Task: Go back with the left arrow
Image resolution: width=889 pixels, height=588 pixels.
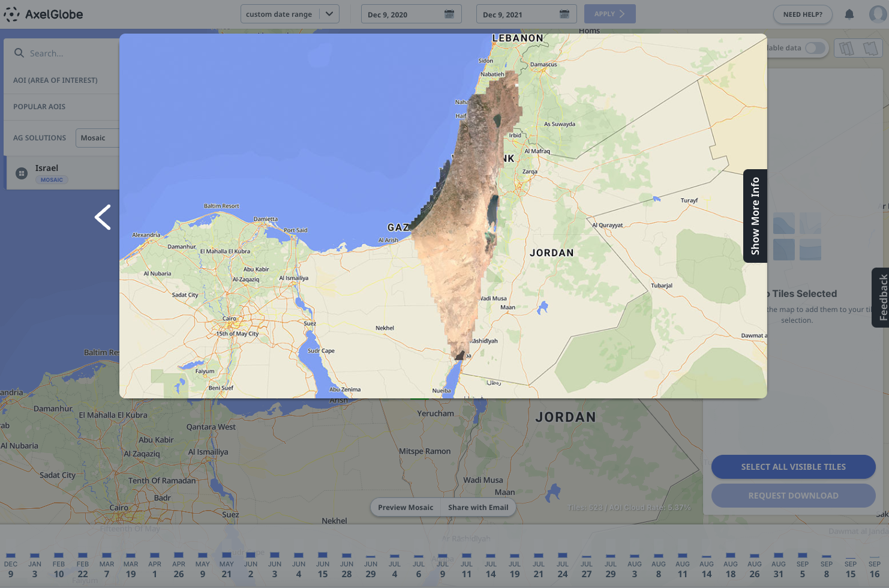Action: coord(103,217)
